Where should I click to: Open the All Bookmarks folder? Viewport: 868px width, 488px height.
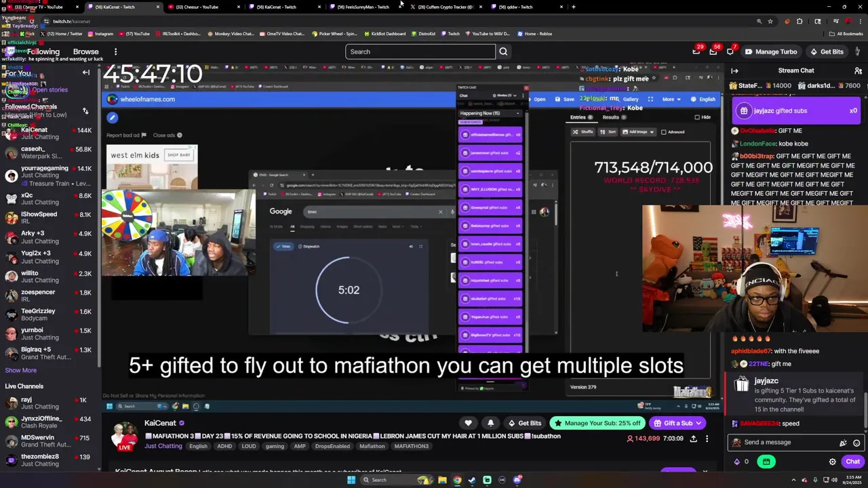tap(846, 33)
